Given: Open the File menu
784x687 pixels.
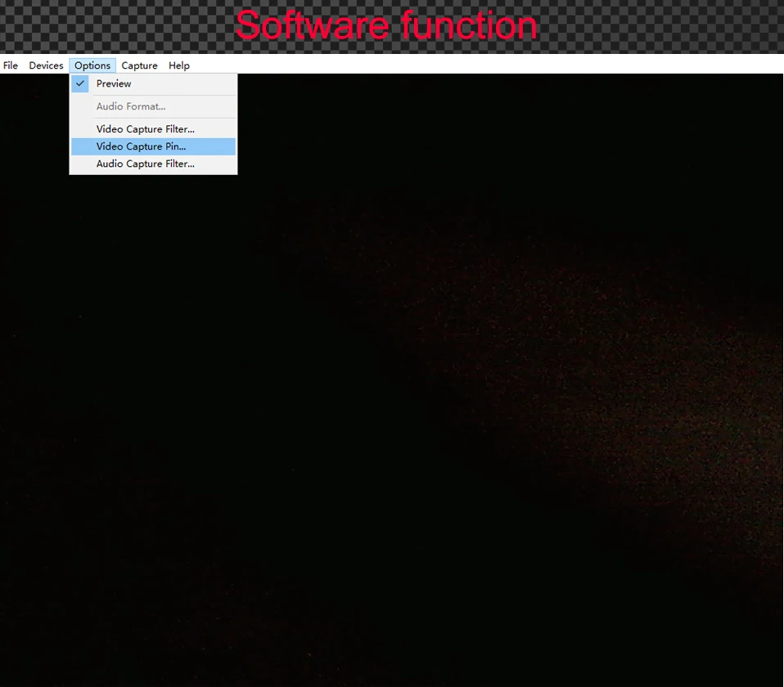Looking at the screenshot, I should coord(11,65).
